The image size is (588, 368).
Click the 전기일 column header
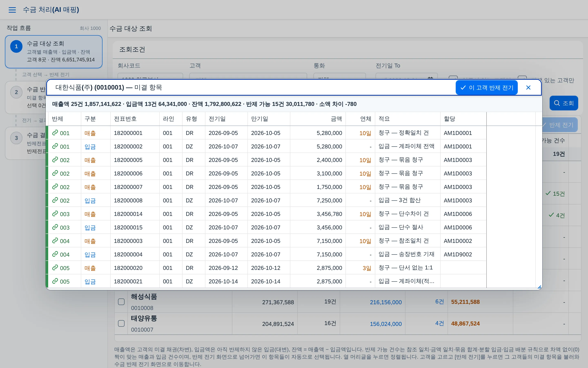click(x=226, y=119)
